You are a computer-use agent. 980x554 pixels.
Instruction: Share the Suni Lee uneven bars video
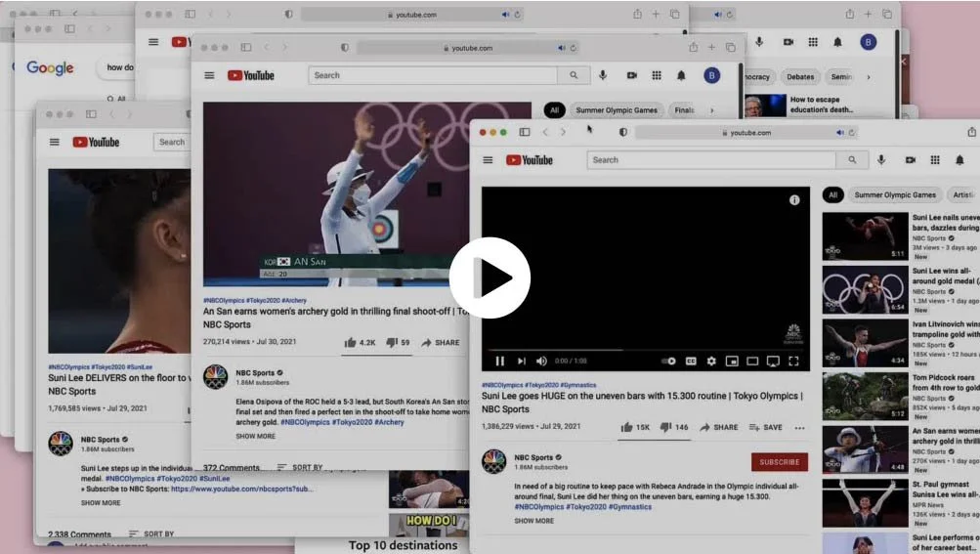[719, 427]
